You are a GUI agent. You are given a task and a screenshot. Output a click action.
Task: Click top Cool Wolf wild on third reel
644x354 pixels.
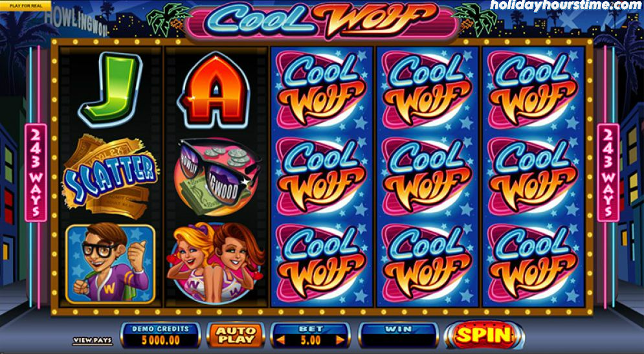tap(322, 89)
